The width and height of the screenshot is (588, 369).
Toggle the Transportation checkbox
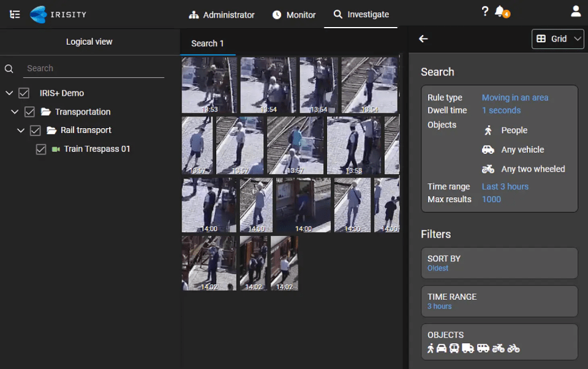pyautogui.click(x=29, y=112)
